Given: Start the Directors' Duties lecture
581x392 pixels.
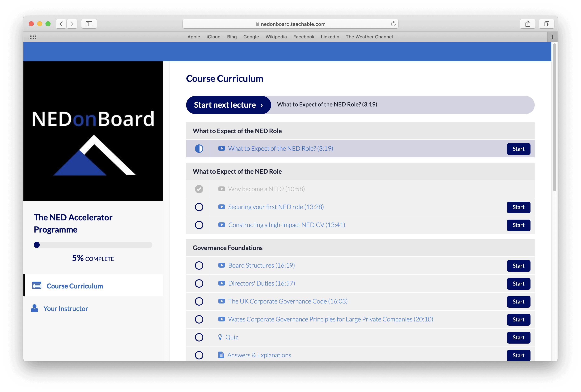Looking at the screenshot, I should click(x=518, y=284).
